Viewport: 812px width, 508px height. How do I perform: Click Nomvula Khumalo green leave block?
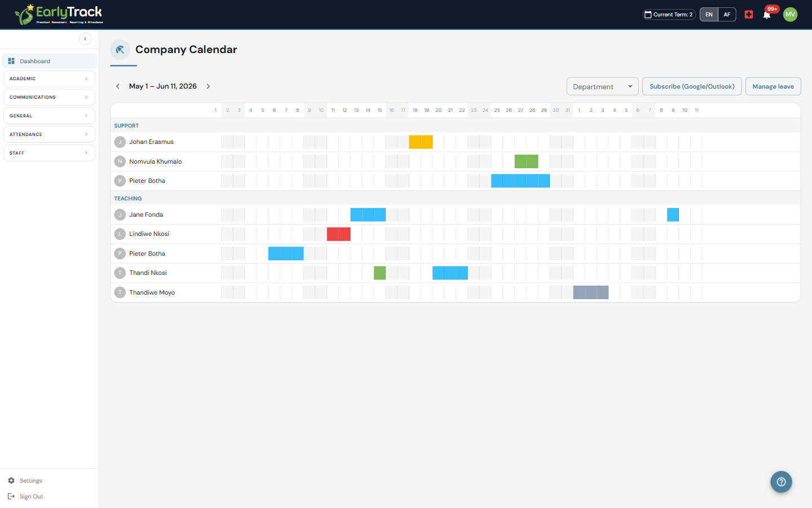(526, 161)
